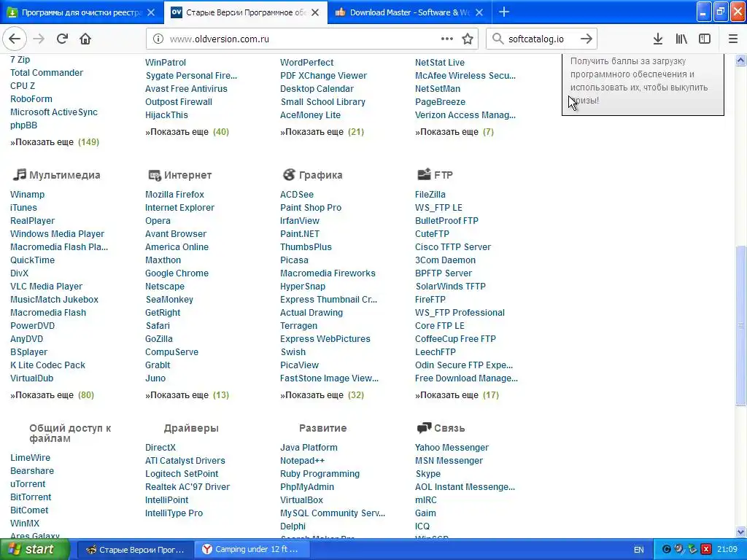
Task: Open the NetStat Live link
Action: [x=440, y=63]
